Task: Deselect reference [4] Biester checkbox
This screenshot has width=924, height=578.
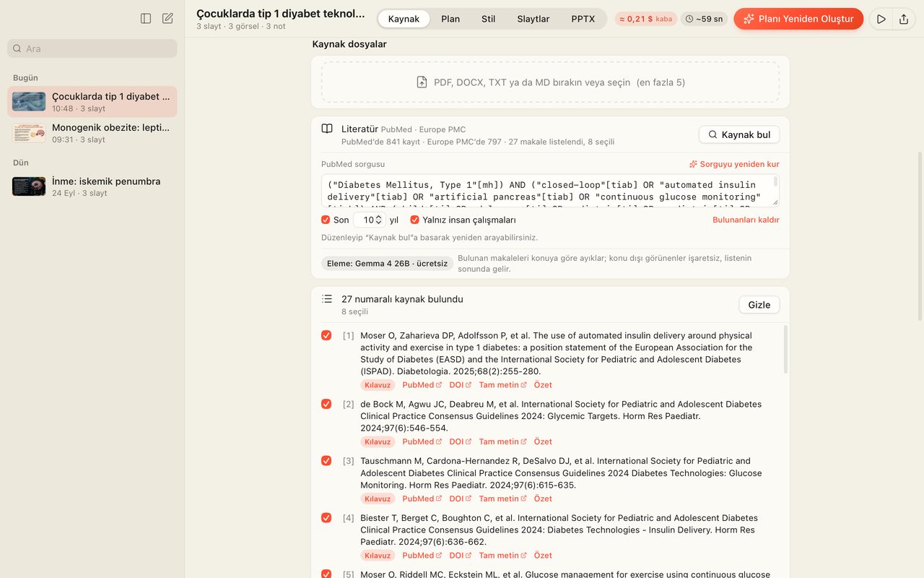Action: pos(326,517)
